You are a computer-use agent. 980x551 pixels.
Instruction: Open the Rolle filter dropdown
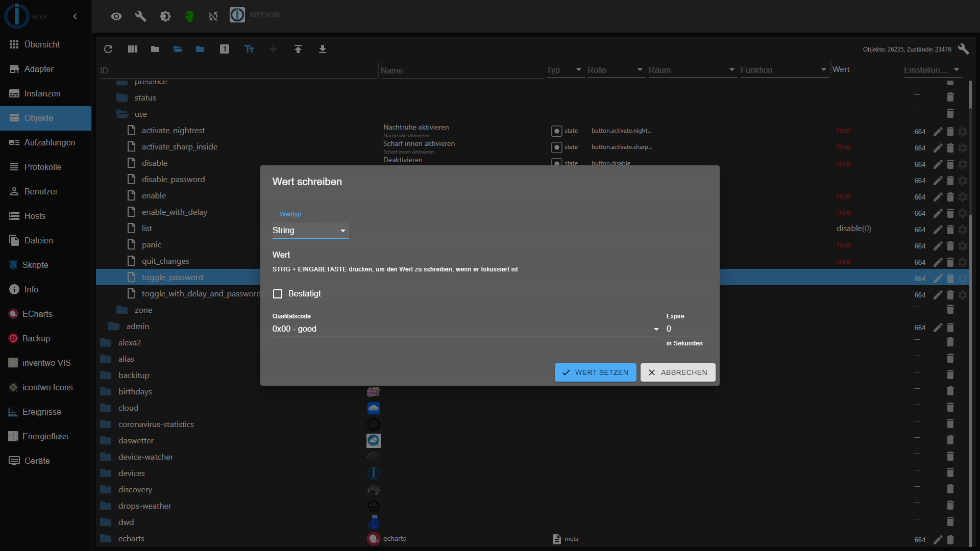click(616, 70)
